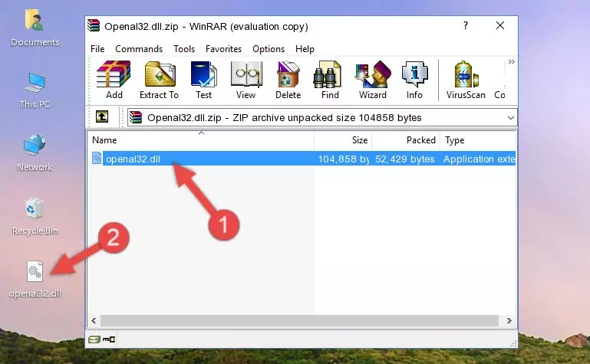Open the archive path dropdown
This screenshot has height=364, width=590.
point(511,118)
